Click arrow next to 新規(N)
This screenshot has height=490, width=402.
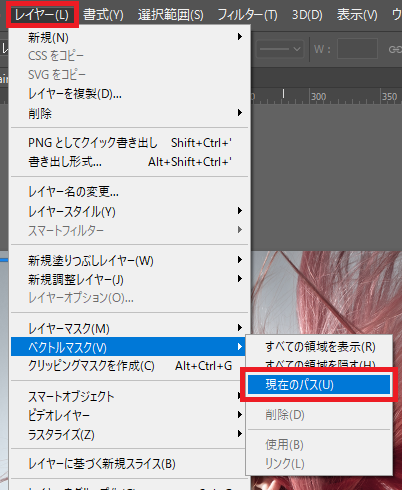[x=240, y=37]
